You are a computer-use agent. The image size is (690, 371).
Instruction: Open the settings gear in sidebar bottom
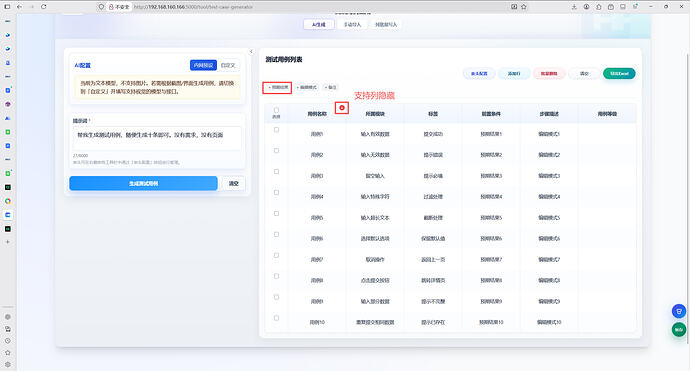click(x=7, y=364)
